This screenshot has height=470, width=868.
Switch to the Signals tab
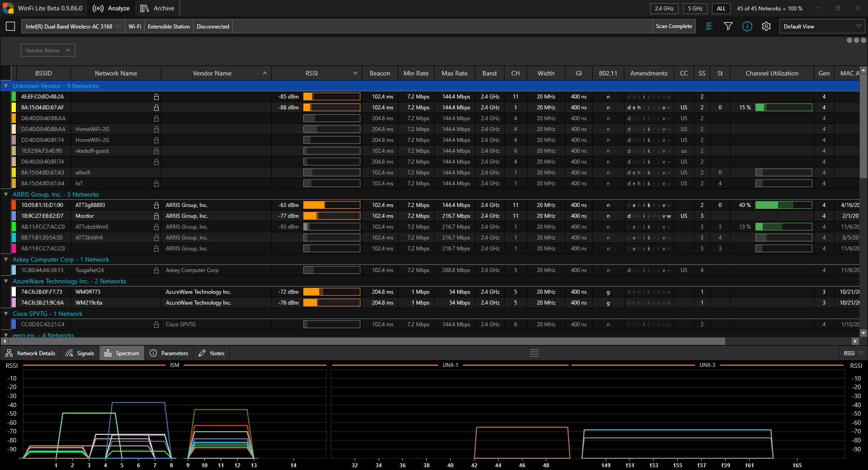click(x=80, y=353)
